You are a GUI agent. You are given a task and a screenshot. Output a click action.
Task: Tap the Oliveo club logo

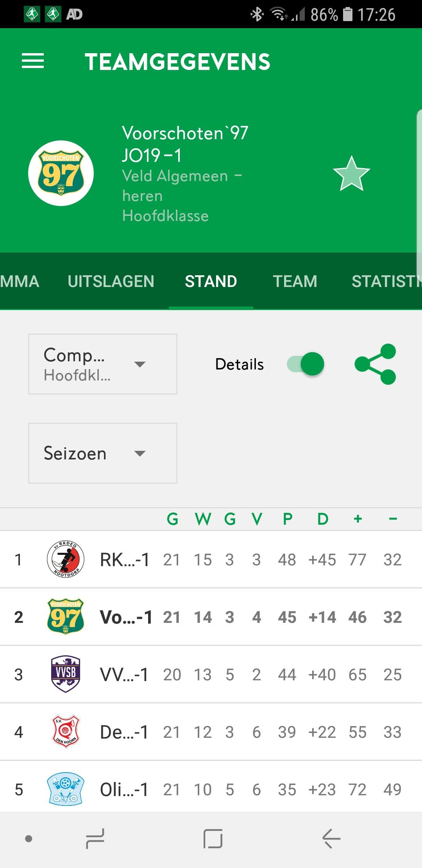[66, 789]
